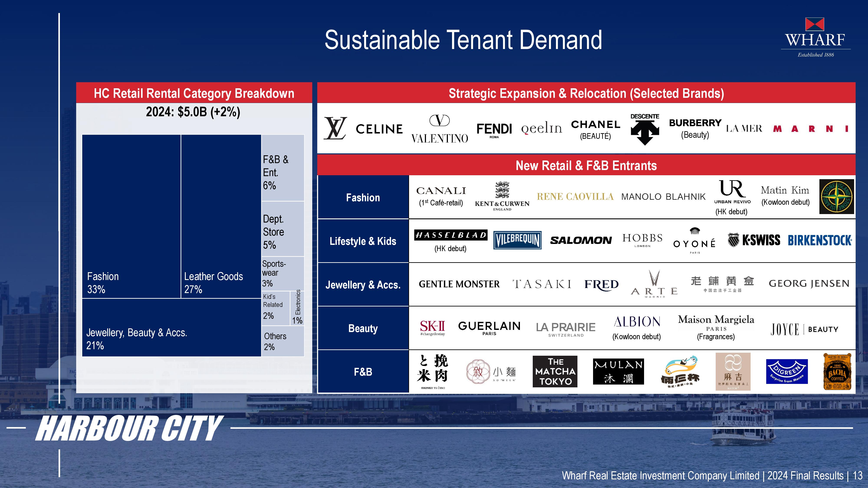Image resolution: width=868 pixels, height=488 pixels.
Task: Click the Stone Island compass badge
Action: pyautogui.click(x=837, y=197)
